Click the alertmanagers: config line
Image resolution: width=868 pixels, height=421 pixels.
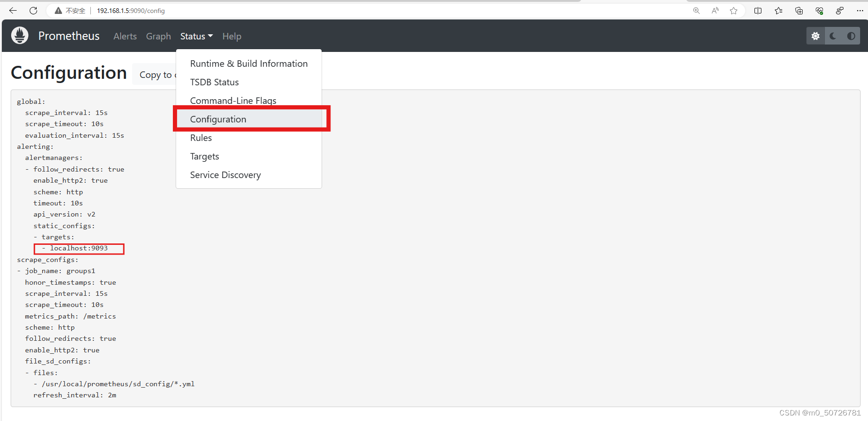click(54, 158)
